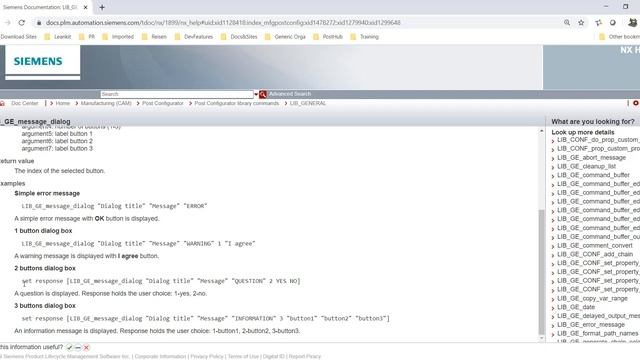Open the Generic Orga bookmark folder
Image resolution: width=640 pixels, height=360 pixels.
(285, 37)
